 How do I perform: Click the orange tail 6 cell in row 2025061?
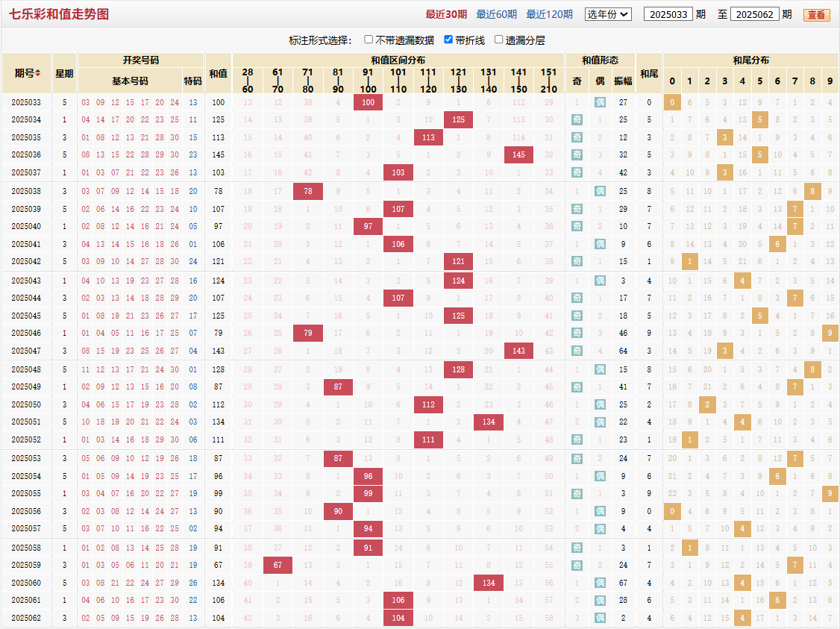click(x=777, y=601)
